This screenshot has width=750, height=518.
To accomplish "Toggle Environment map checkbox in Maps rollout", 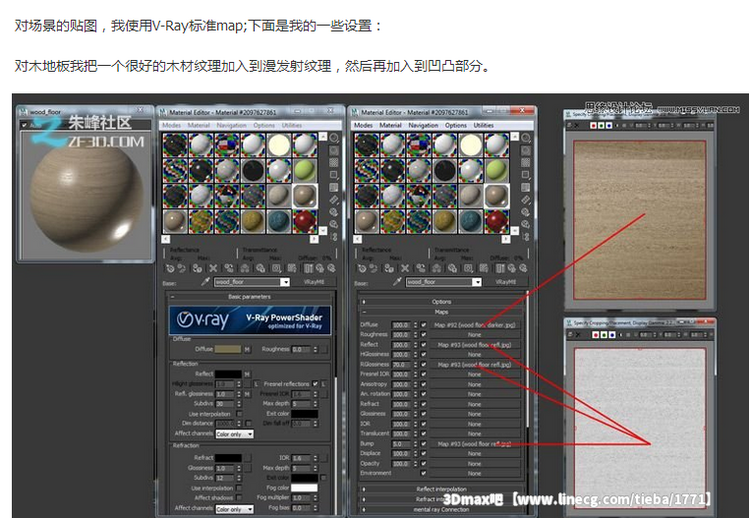I will tap(423, 473).
